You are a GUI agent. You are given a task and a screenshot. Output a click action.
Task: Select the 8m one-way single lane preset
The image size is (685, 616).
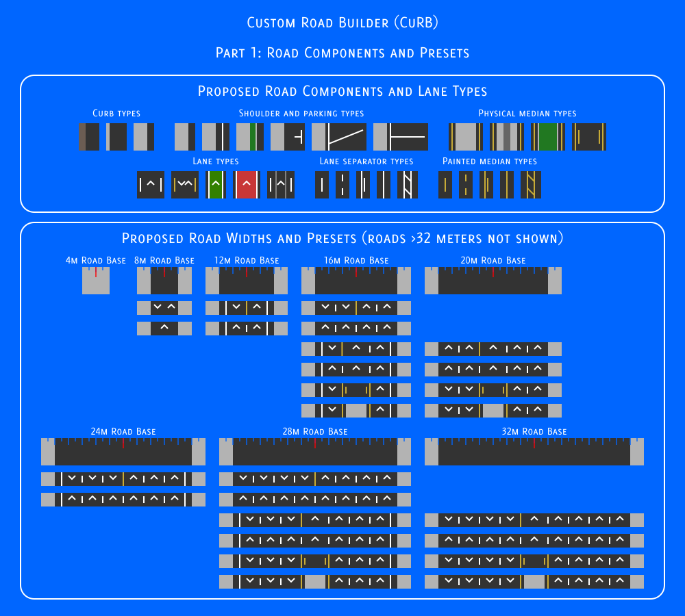click(164, 329)
